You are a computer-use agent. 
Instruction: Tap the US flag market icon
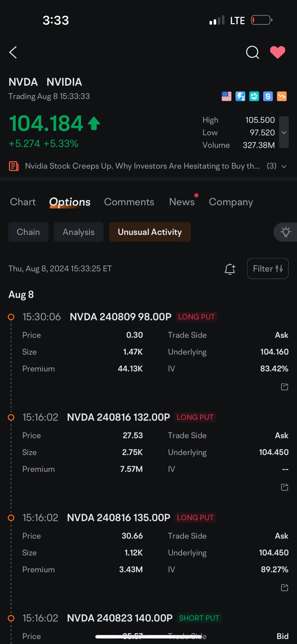(227, 96)
